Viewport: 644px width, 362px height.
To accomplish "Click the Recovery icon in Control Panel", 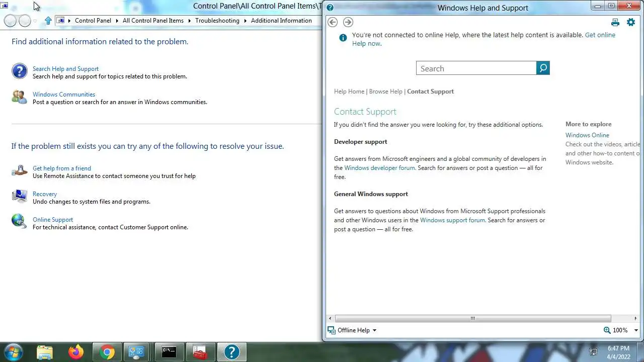I will 19,196.
